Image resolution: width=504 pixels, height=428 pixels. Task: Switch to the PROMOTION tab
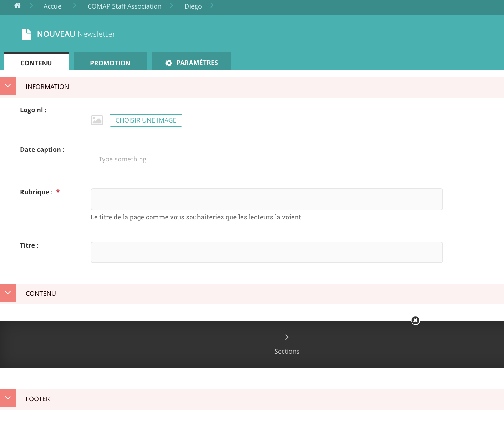110,63
